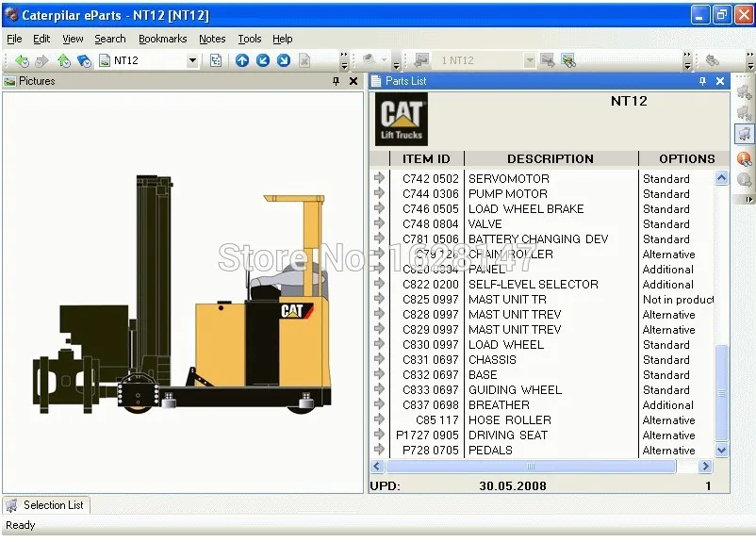This screenshot has height=542, width=756.
Task: Toggle the highlighted shopping cart sidebar icon
Action: point(744,134)
